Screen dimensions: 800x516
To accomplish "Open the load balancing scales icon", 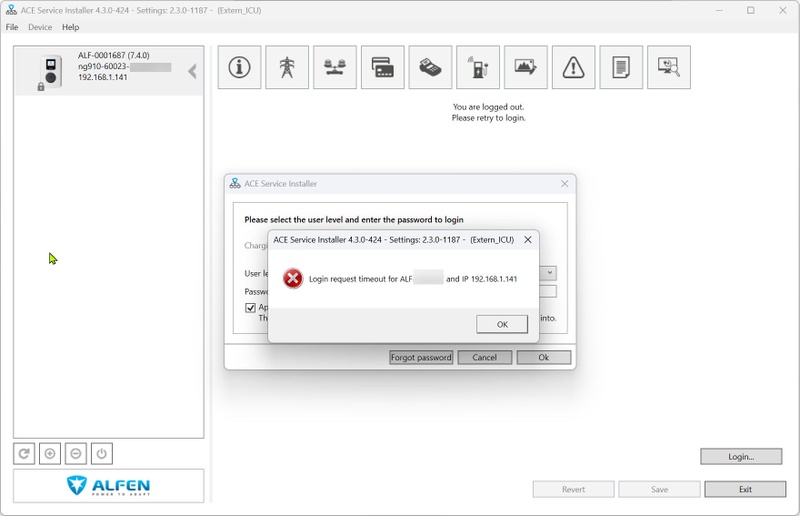I will pos(335,67).
